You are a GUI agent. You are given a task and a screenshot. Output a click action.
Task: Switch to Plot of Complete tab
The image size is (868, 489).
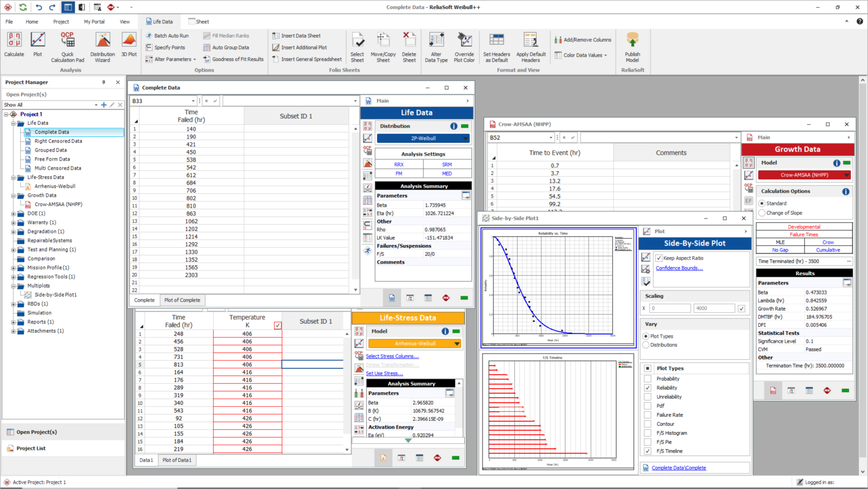(182, 300)
